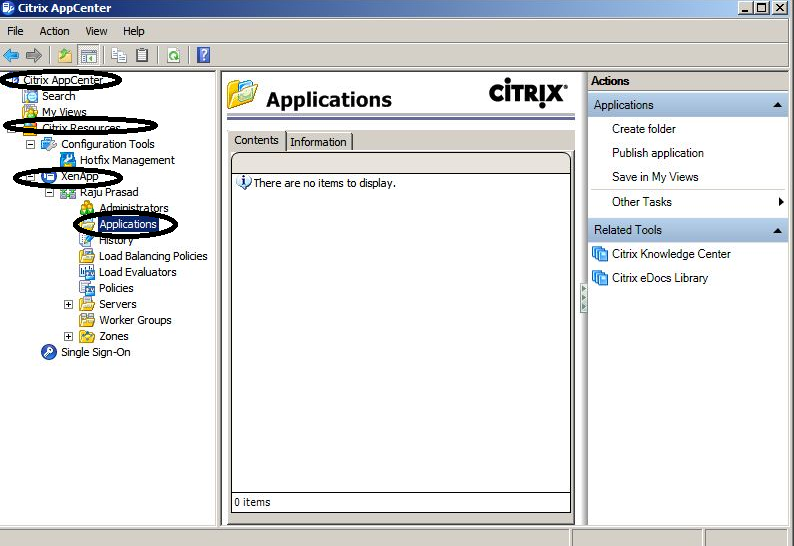Open Other Tasks in Actions pane
The height and width of the screenshot is (546, 794).
coord(642,202)
